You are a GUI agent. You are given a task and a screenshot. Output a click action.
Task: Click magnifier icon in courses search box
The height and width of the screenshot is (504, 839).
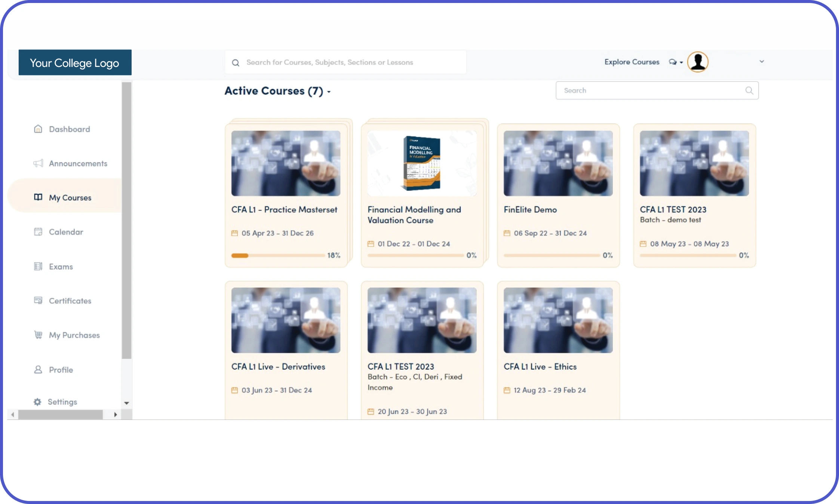tap(749, 90)
